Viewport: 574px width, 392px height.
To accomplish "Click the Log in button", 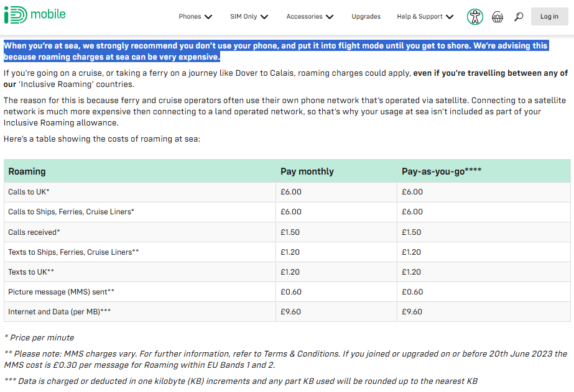I will (x=550, y=16).
